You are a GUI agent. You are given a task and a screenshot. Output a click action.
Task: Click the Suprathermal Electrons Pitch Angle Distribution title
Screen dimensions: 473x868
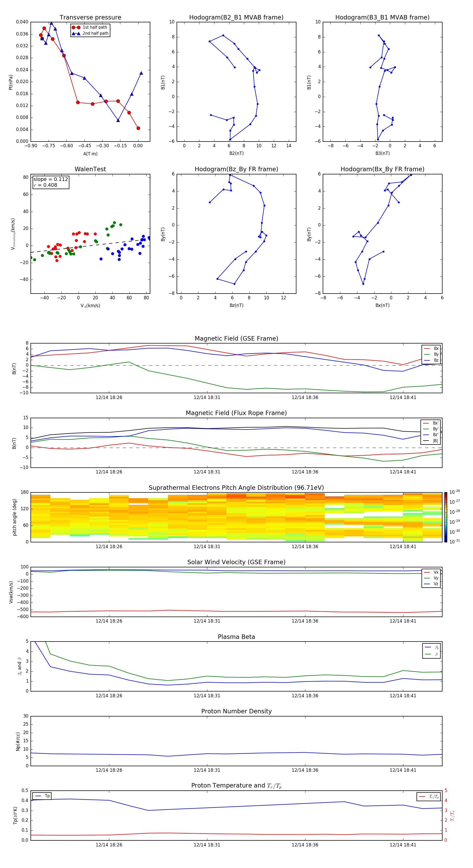(x=236, y=488)
